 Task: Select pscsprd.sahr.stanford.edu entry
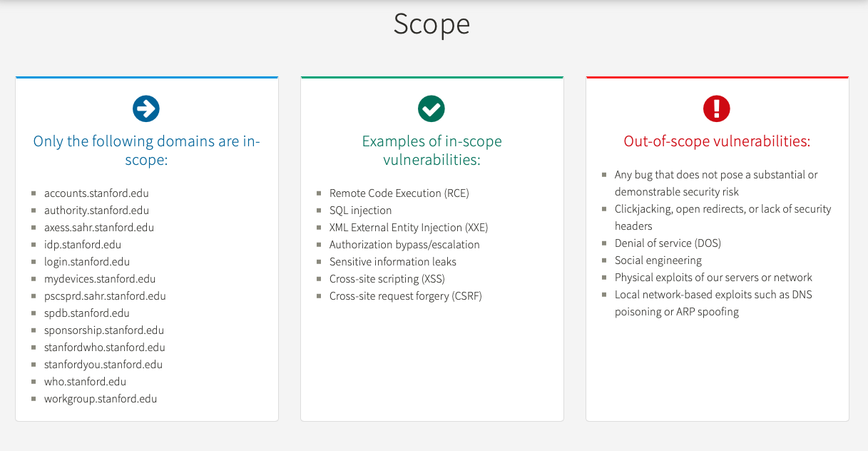click(x=105, y=296)
